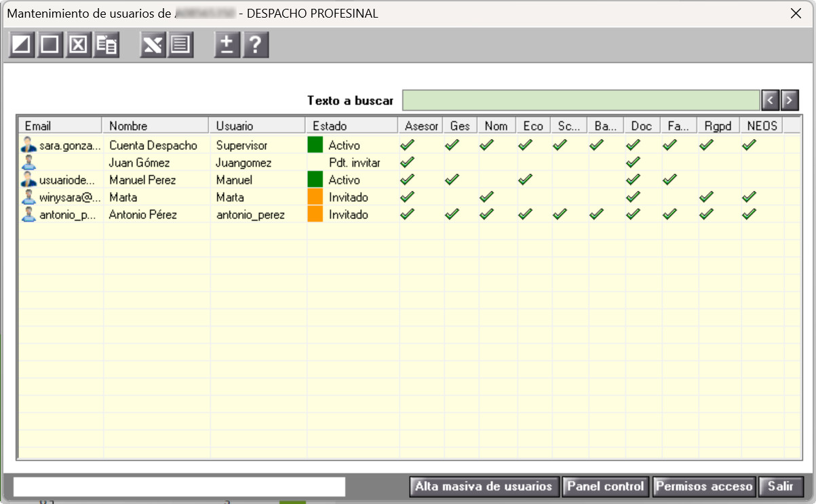Toggle NEOS checkmark for Antonio Pérez
The width and height of the screenshot is (816, 504).
coord(749,214)
